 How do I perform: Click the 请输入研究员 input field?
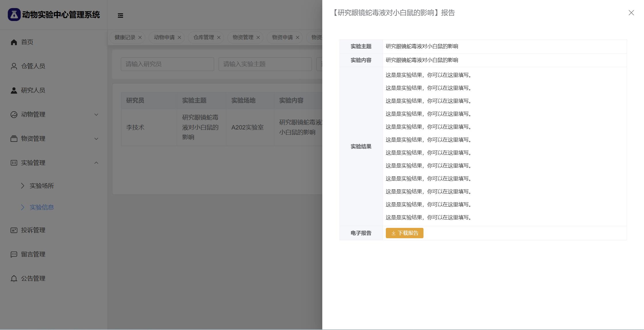click(167, 64)
